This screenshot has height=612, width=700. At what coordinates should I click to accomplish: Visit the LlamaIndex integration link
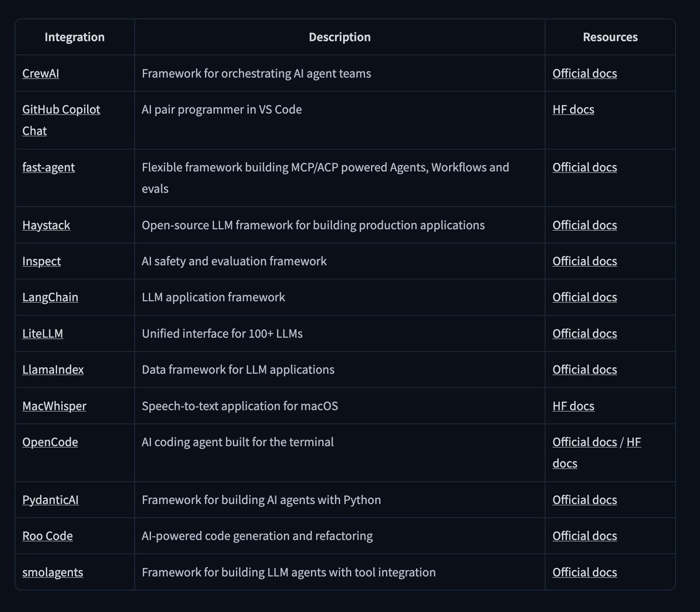coord(53,370)
